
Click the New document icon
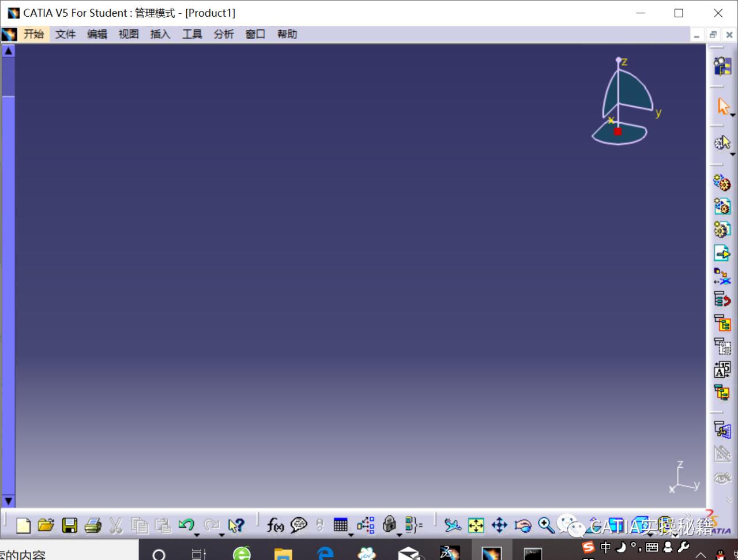23,525
